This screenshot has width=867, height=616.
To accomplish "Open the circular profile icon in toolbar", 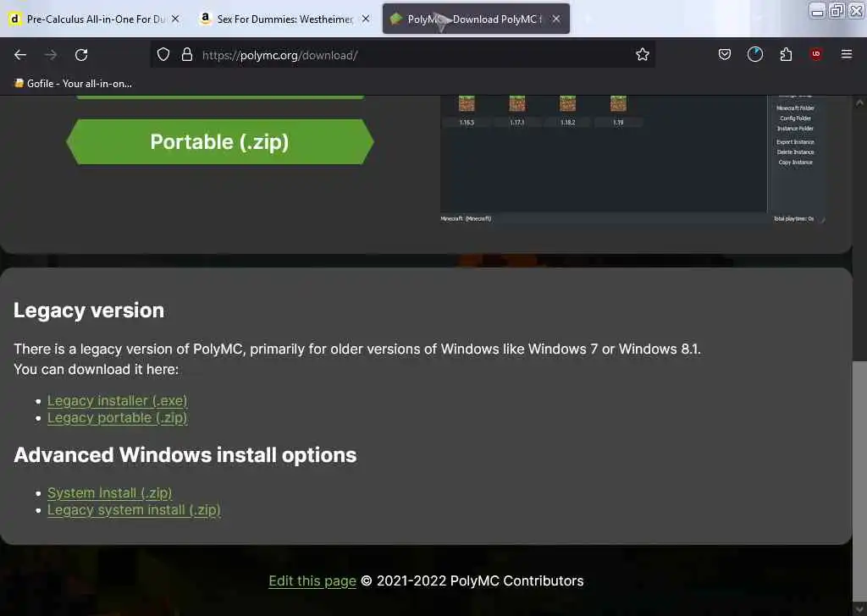I will [x=754, y=54].
